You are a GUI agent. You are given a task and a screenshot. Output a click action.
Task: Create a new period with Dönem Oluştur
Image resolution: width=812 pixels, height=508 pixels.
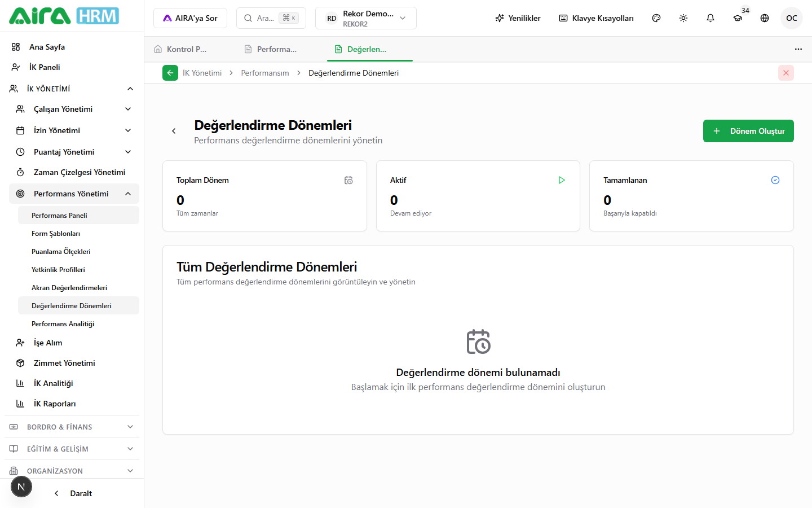tap(748, 131)
